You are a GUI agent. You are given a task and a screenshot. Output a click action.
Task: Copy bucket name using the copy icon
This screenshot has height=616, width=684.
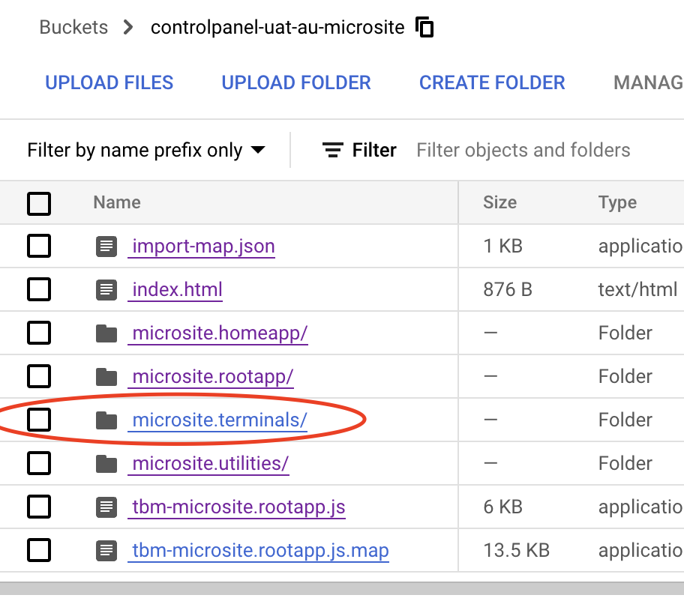pos(424,28)
